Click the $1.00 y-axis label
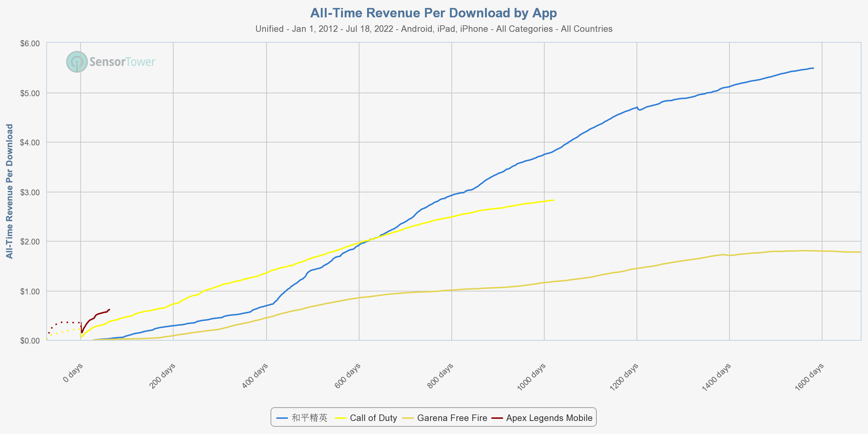 point(30,291)
